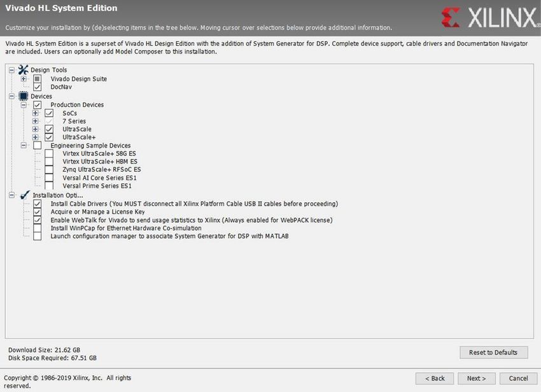Select the Installation Opti... label

pyautogui.click(x=58, y=195)
